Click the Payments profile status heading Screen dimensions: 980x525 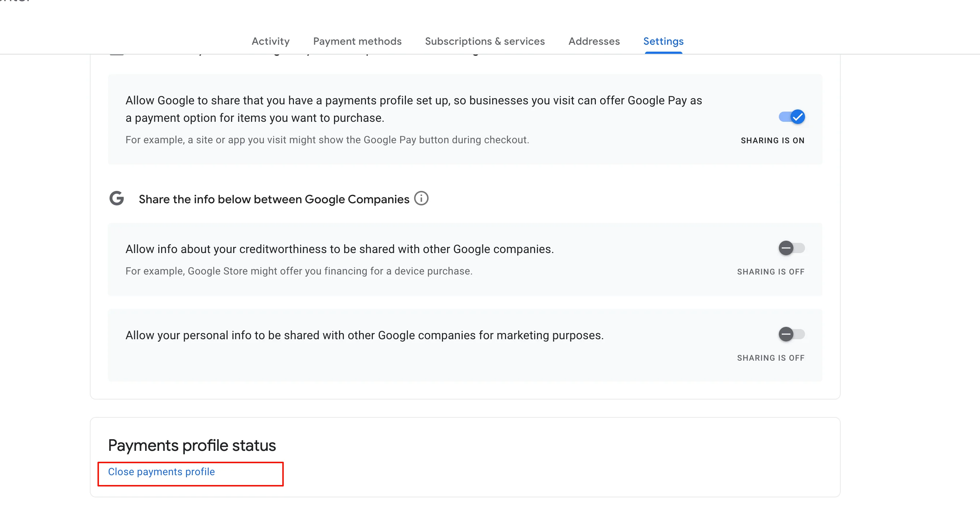click(x=192, y=445)
